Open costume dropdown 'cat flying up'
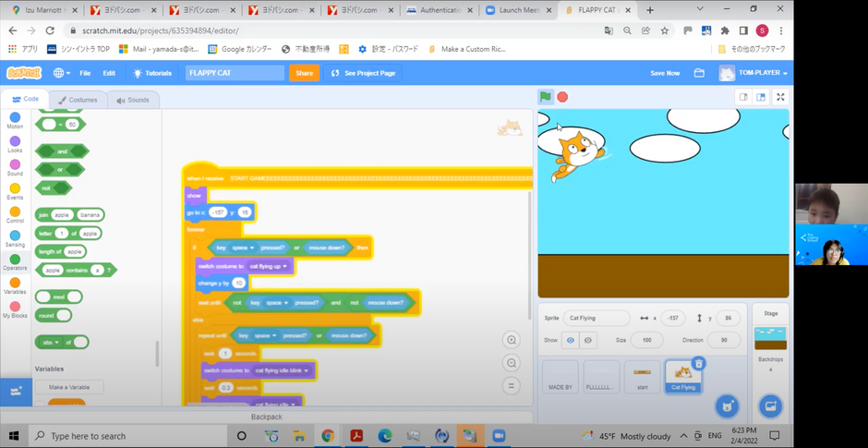868x448 pixels. pyautogui.click(x=269, y=266)
